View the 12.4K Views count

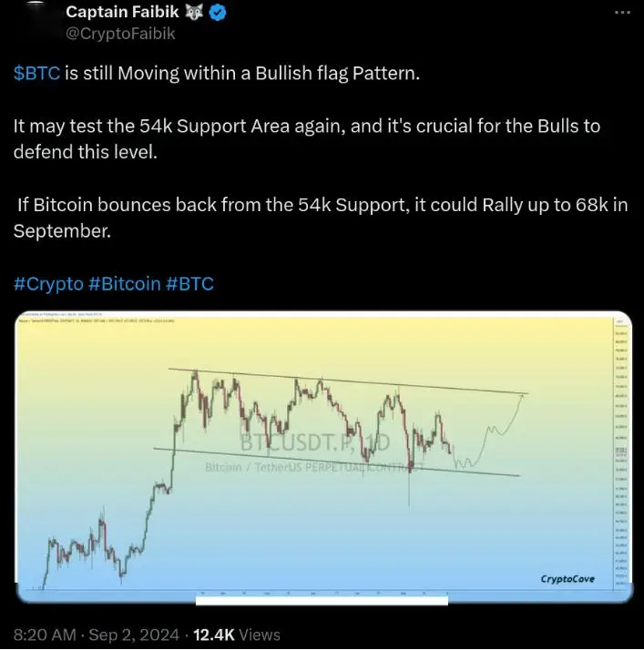(237, 635)
